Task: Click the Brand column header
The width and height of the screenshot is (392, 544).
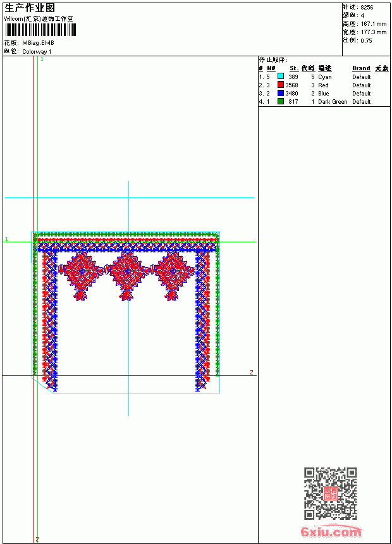Action: point(361,68)
